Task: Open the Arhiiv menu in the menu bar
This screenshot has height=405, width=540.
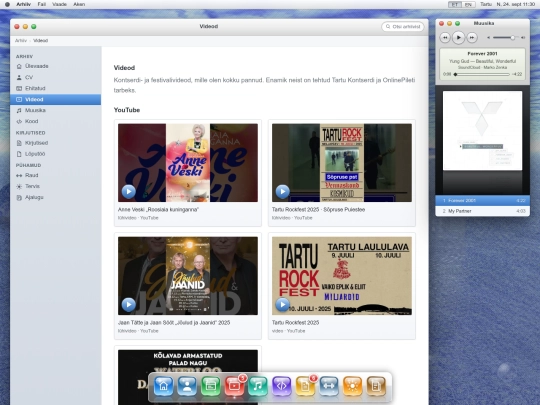Action: point(23,4)
